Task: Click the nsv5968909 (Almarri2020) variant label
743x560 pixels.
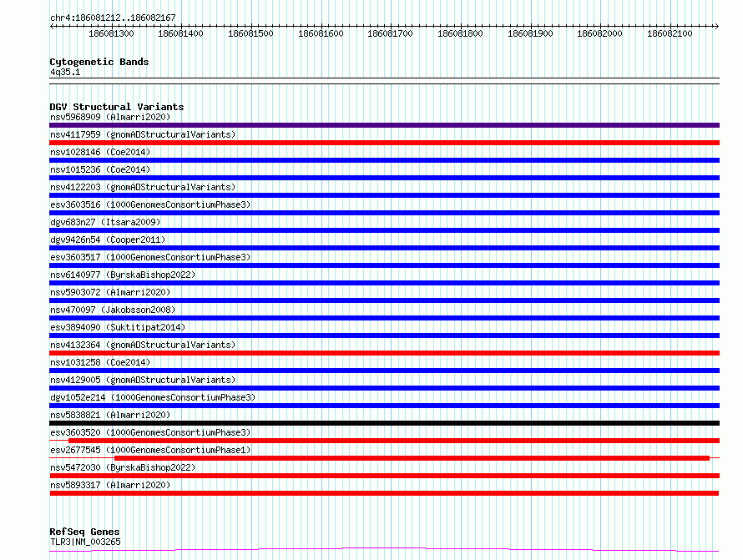Action: click(110, 117)
